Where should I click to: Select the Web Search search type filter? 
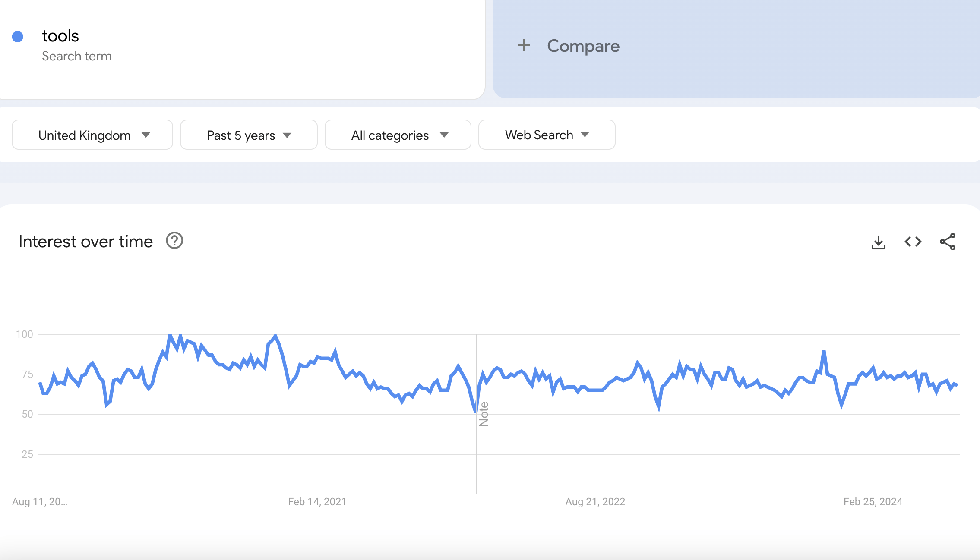tap(546, 135)
